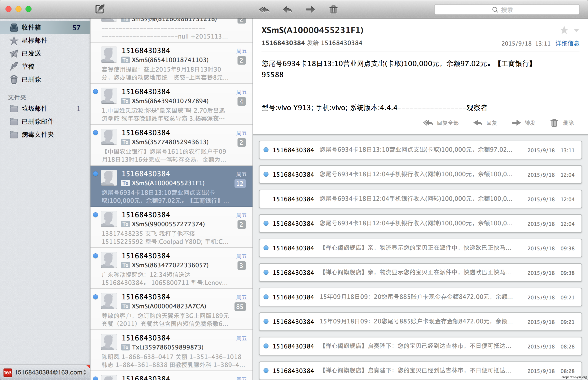
Task: Open the 星标邮件 starred folder
Action: click(45, 40)
